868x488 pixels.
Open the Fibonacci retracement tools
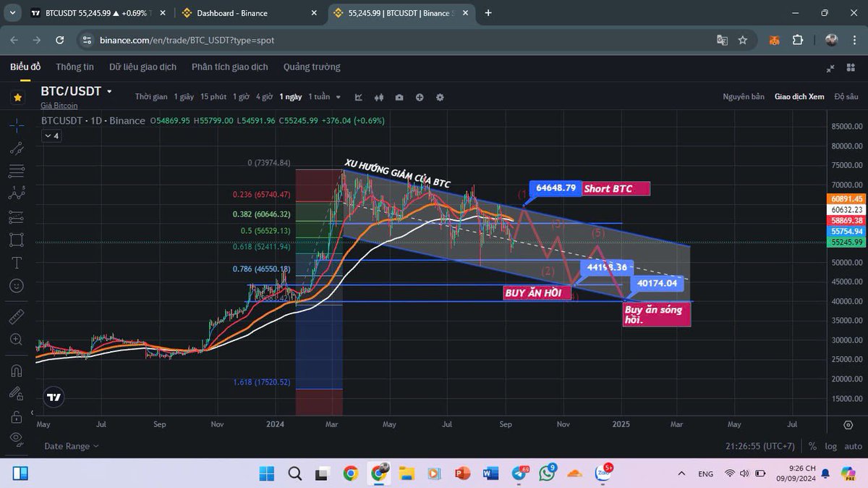pyautogui.click(x=17, y=171)
